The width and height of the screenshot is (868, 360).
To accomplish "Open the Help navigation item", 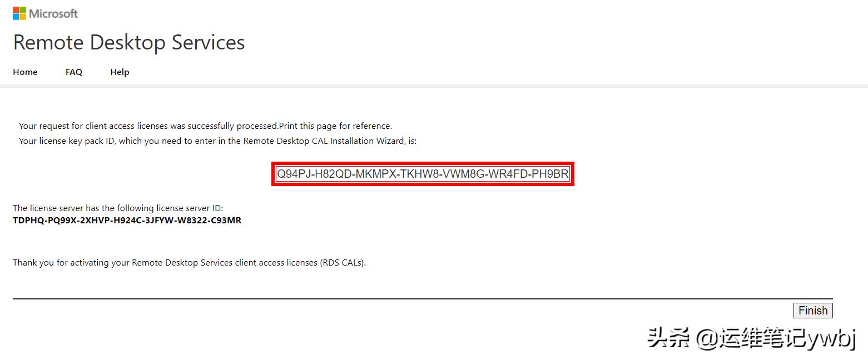I will 120,72.
